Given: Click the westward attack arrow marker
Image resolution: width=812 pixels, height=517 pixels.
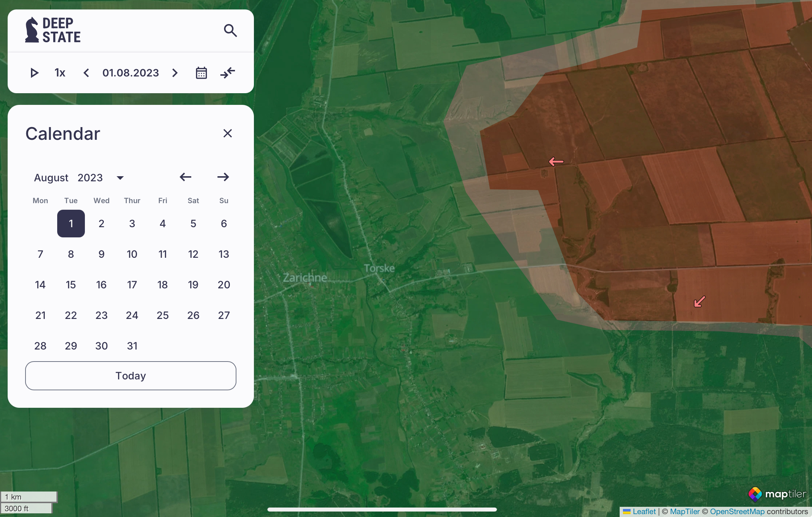Looking at the screenshot, I should (556, 161).
